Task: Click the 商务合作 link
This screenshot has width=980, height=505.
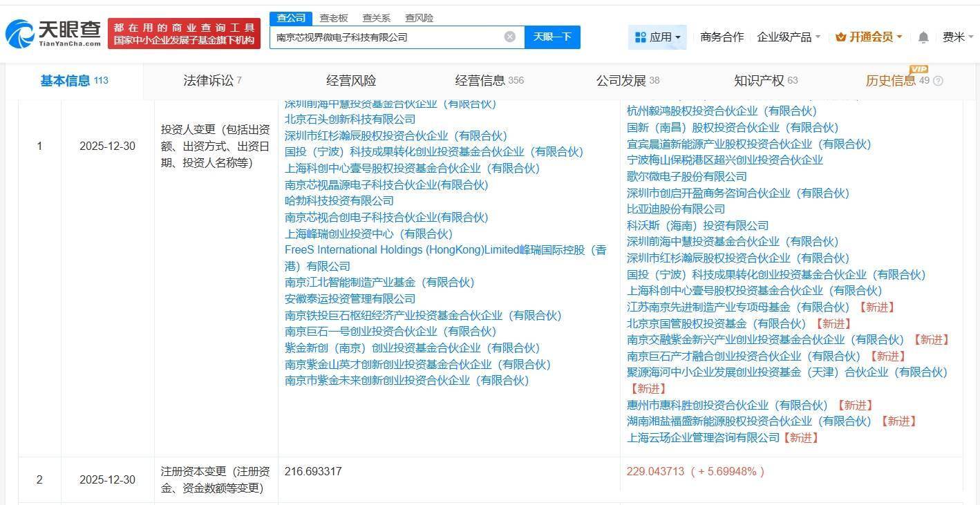Action: [722, 37]
